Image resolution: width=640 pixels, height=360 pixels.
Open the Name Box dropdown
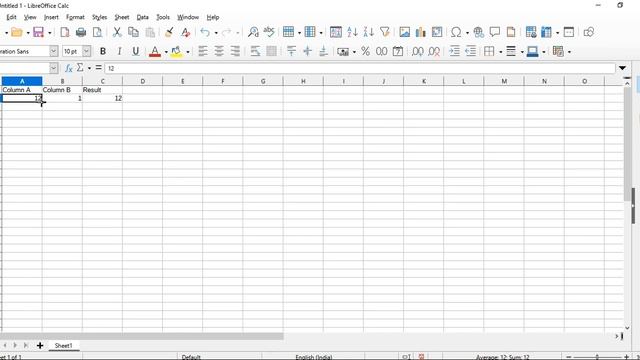(x=53, y=68)
